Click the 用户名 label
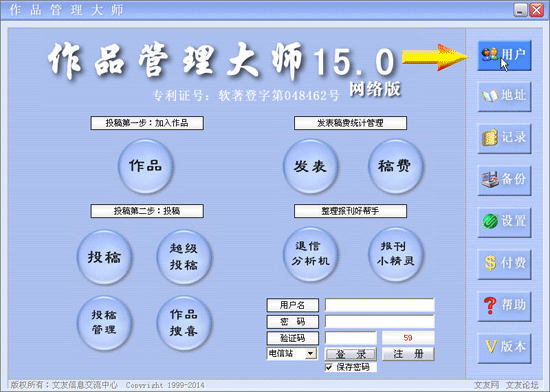Image resolution: width=550 pixels, height=392 pixels. [293, 305]
